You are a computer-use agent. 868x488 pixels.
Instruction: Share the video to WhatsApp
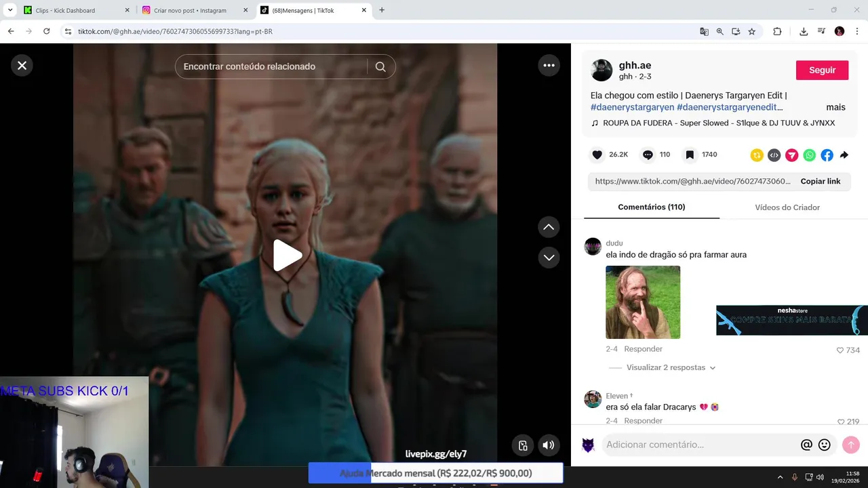pos(810,155)
